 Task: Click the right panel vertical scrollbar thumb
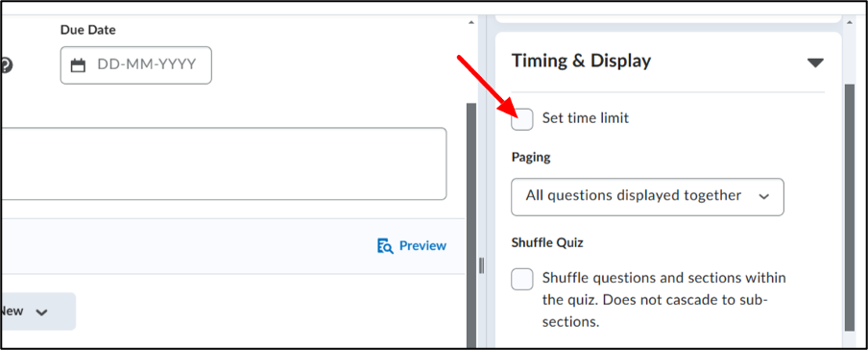coord(851,208)
